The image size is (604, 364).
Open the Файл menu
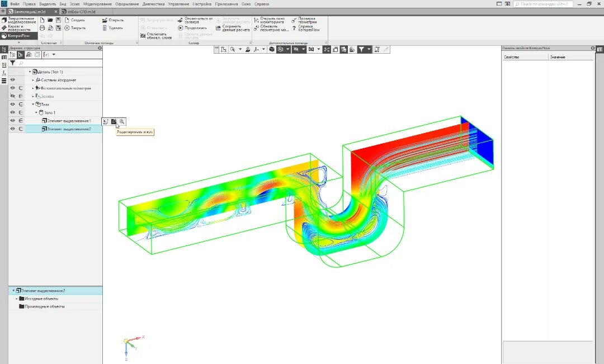pos(14,4)
